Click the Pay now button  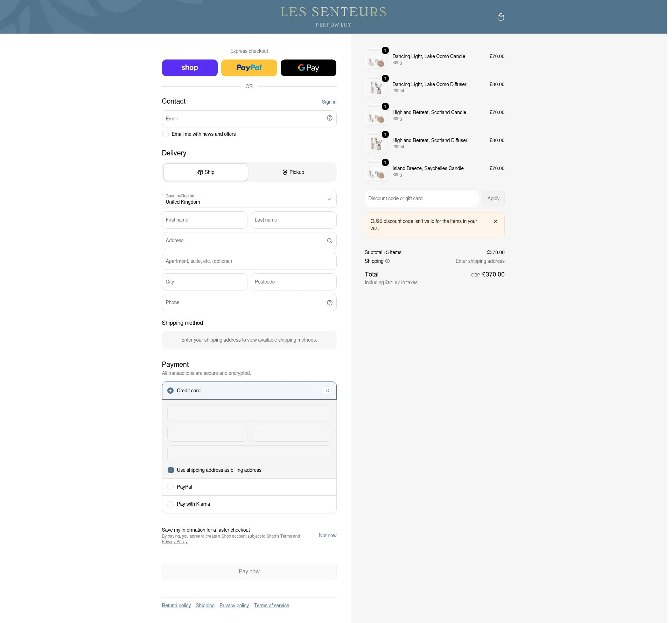pyautogui.click(x=249, y=571)
